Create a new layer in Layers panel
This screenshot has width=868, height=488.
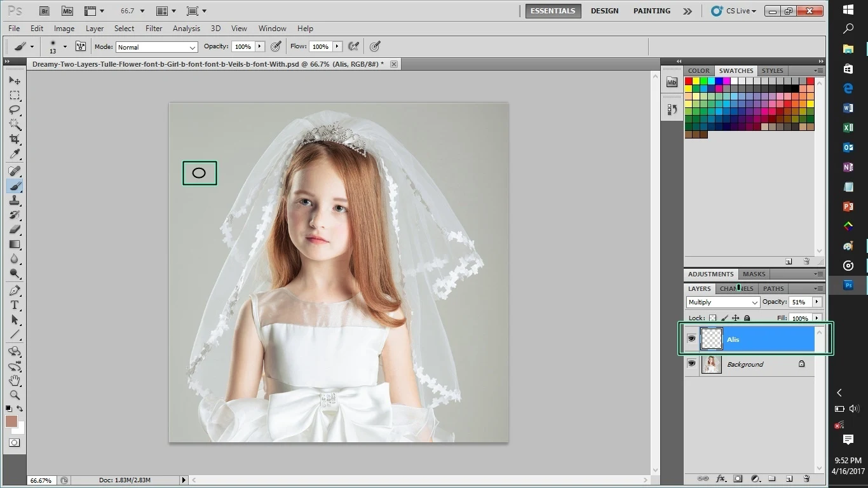tap(789, 478)
